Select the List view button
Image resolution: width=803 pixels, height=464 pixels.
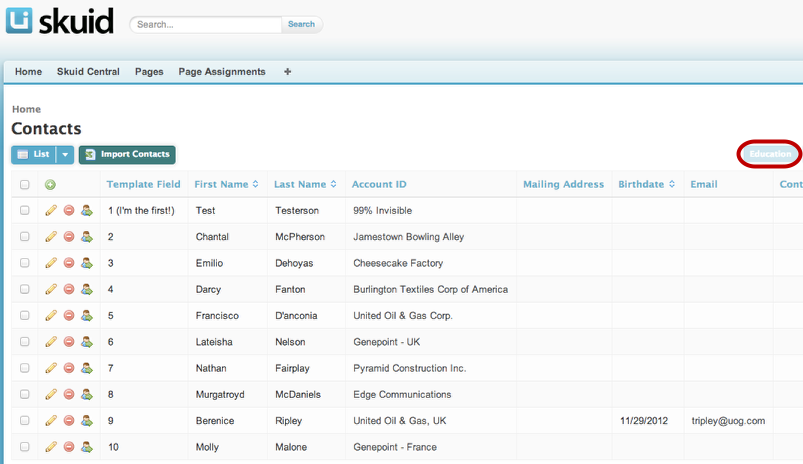(34, 155)
